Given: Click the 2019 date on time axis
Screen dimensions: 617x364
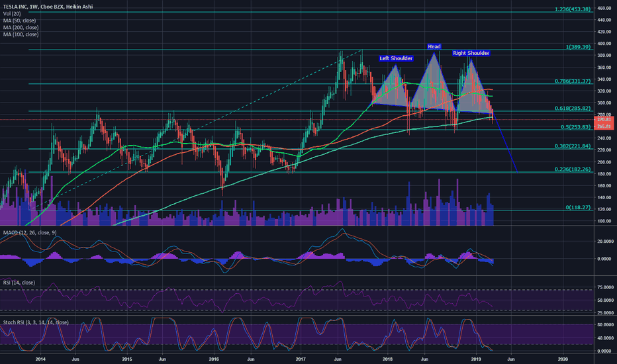Looking at the screenshot, I should (476, 359).
